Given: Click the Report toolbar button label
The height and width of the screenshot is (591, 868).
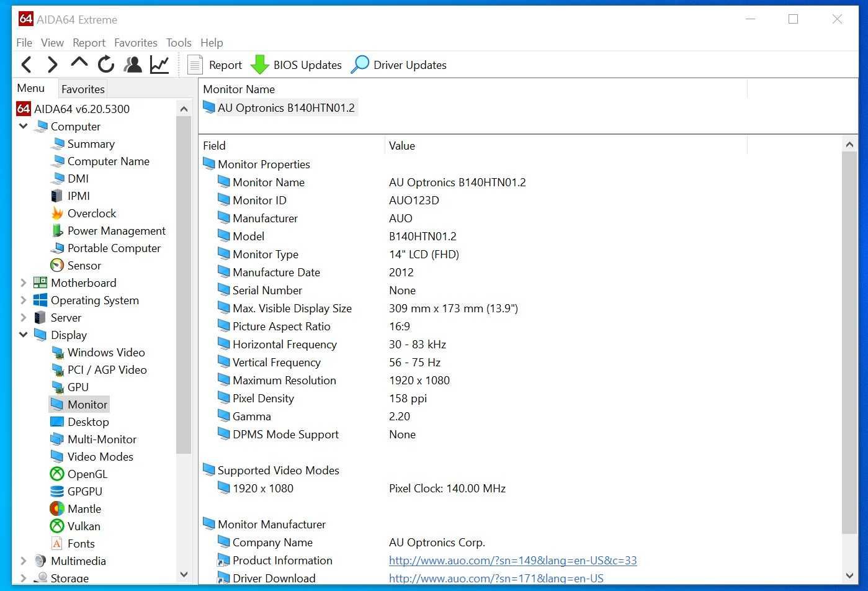Looking at the screenshot, I should [x=225, y=65].
